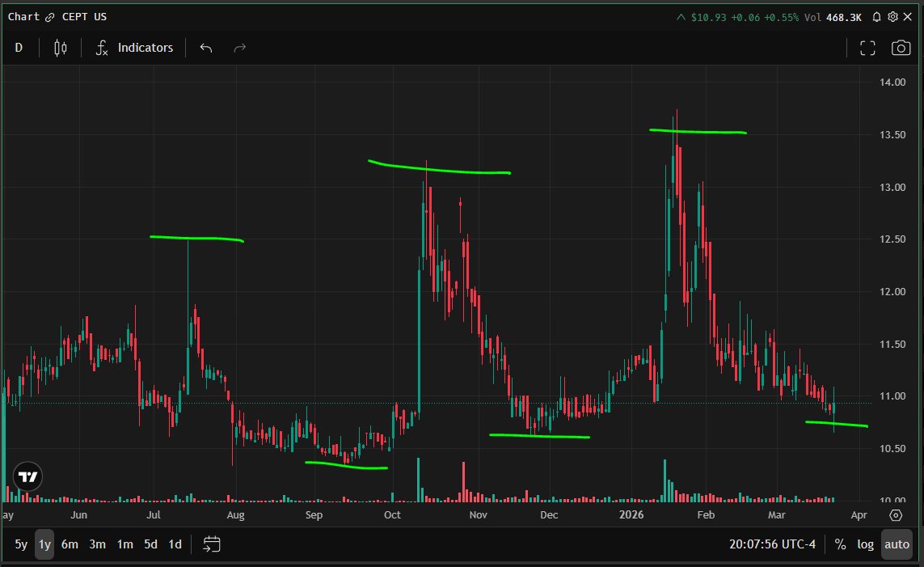
Task: Click the 11.00 price axis label
Action: [x=892, y=396]
